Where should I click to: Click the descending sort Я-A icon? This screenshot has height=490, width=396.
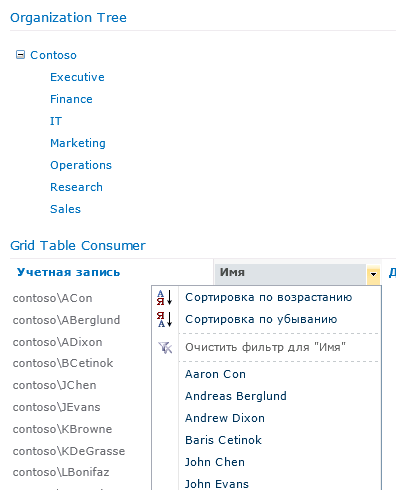(x=165, y=319)
